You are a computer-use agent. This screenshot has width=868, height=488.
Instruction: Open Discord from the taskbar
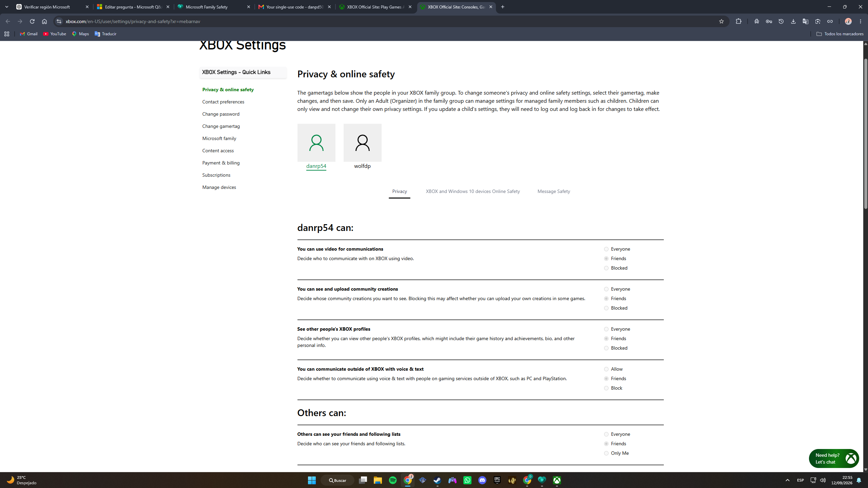[x=482, y=480]
